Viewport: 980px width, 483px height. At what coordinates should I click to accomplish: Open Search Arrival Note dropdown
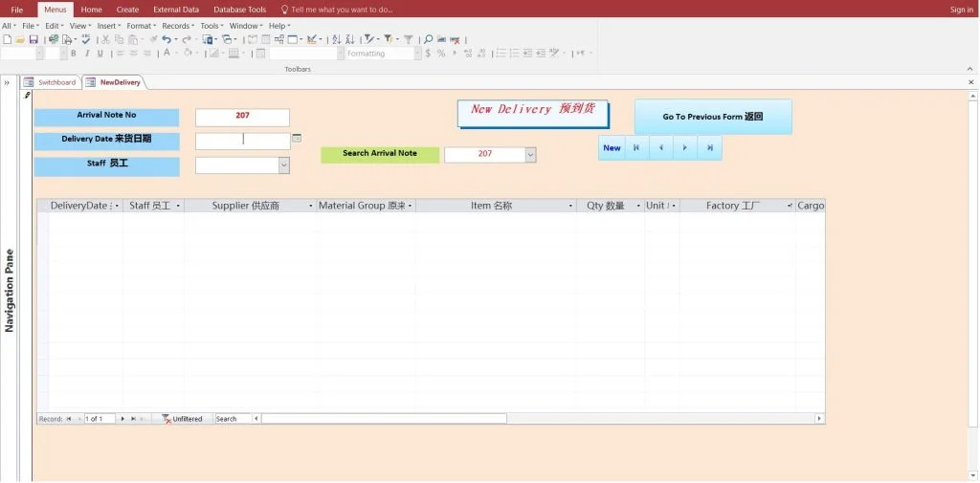pyautogui.click(x=530, y=154)
